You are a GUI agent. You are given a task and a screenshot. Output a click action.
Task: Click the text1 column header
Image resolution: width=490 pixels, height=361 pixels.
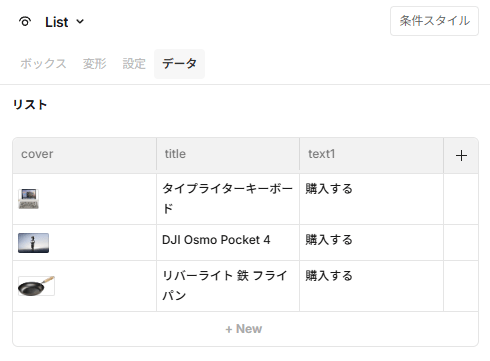click(x=371, y=155)
